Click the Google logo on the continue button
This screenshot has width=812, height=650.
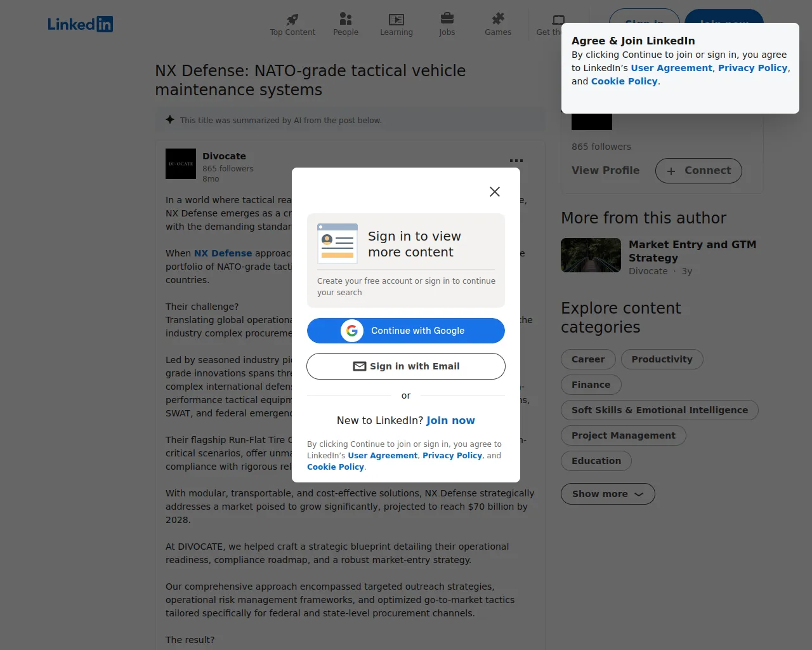tap(352, 331)
